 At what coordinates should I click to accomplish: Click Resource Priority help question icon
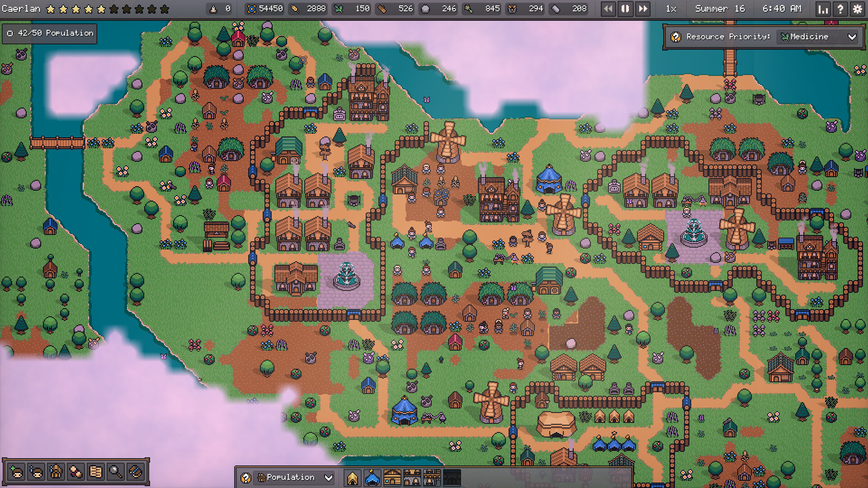pos(676,37)
